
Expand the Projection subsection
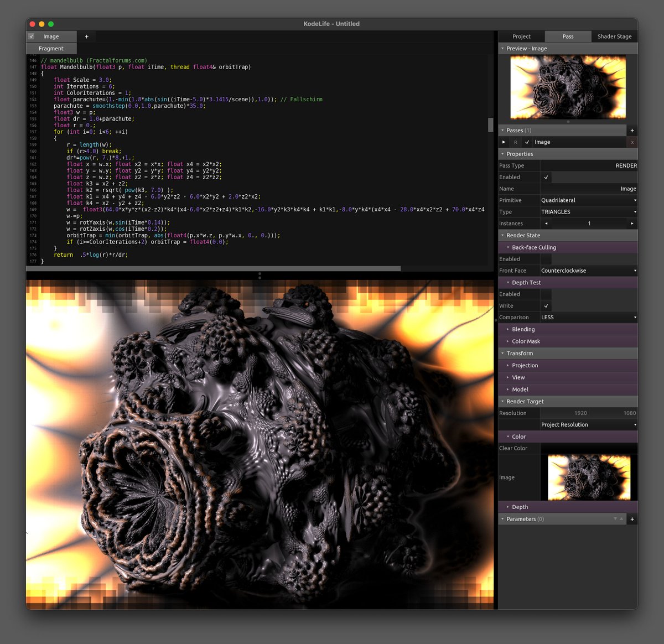508,366
